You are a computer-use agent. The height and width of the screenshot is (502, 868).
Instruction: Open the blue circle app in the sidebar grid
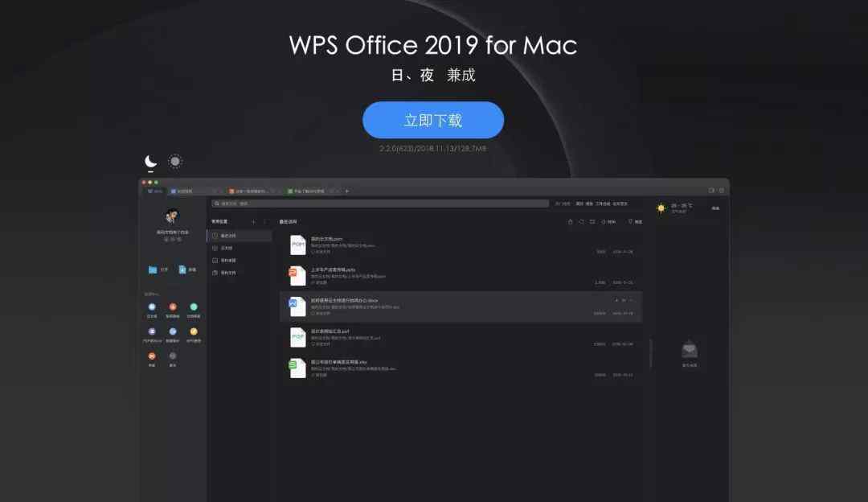(152, 307)
